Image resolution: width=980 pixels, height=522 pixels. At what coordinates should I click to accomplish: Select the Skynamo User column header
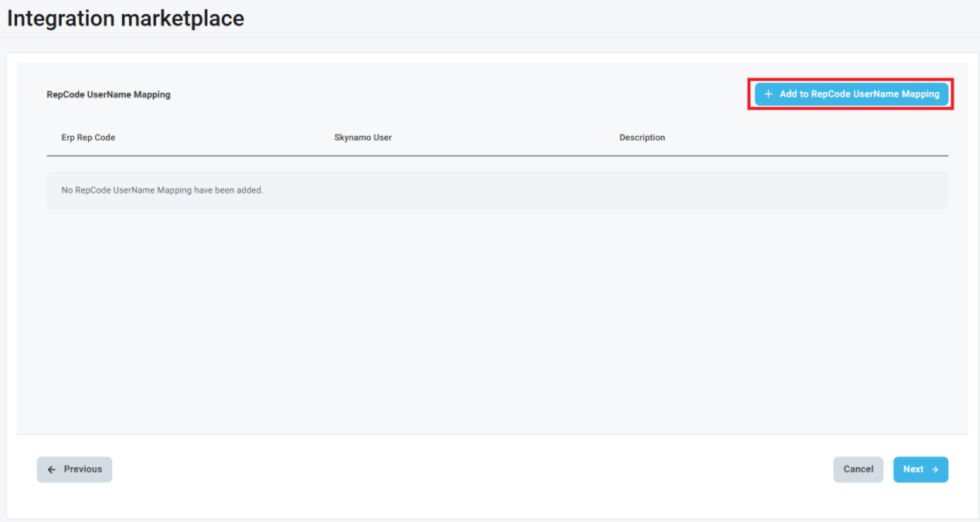(362, 138)
